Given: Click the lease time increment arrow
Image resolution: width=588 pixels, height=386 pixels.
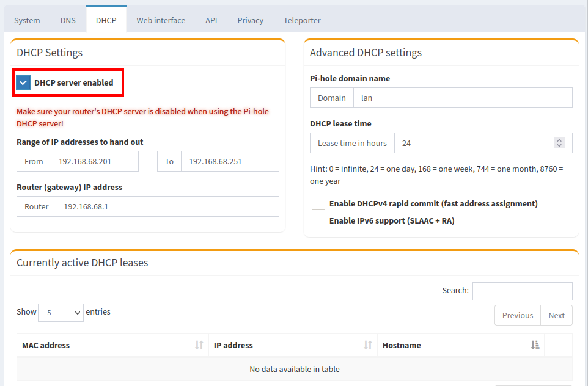Looking at the screenshot, I should point(559,139).
